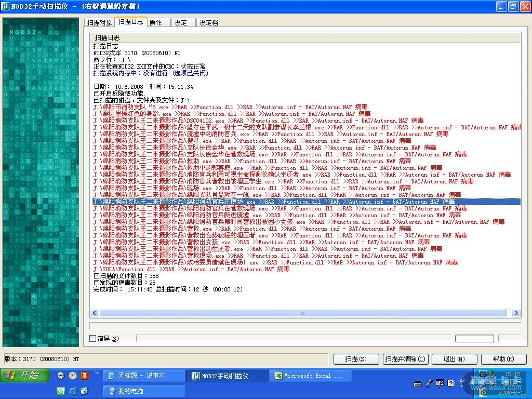This screenshot has width=532, height=399.
Task: Click the NOD32手动扫描仪 taskbar button
Action: [x=227, y=376]
